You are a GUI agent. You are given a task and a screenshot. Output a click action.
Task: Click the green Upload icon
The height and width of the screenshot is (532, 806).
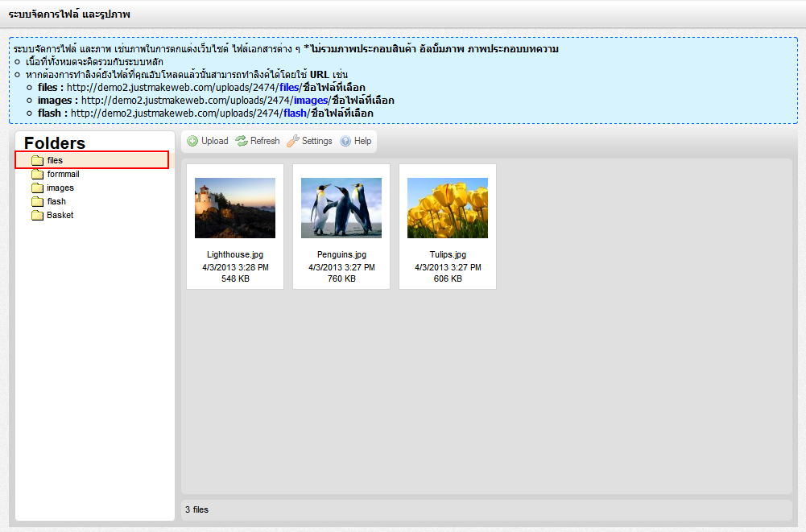coord(192,141)
